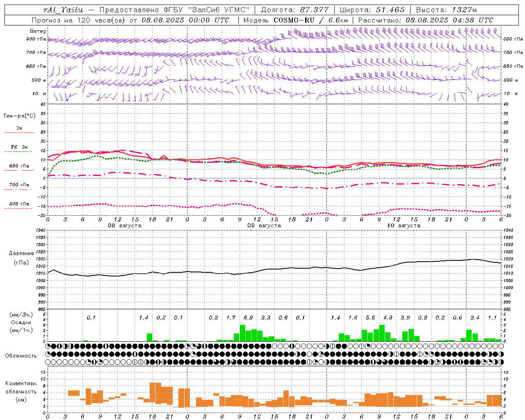The height and width of the screenshot is (420, 525).
Task: Click the -20 tick on right temperature axis
Action: point(507,215)
